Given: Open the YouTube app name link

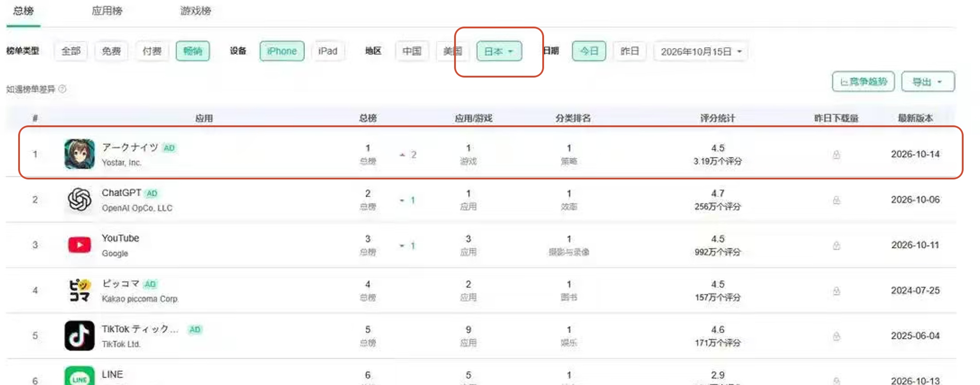Looking at the screenshot, I should [121, 238].
